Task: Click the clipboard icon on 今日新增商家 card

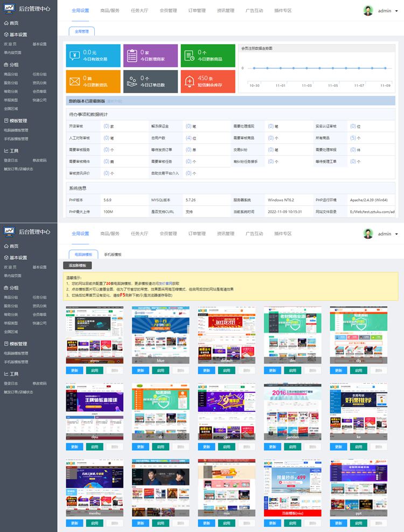Action: [132, 56]
